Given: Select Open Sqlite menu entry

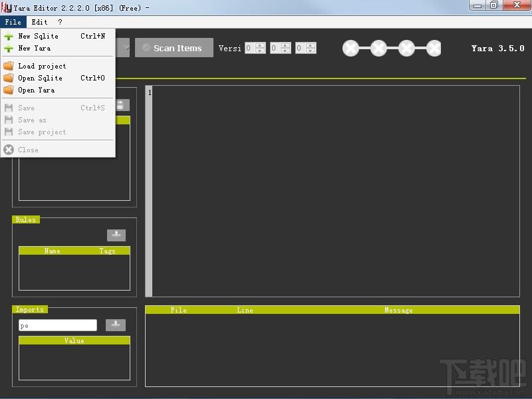Looking at the screenshot, I should (58, 78).
